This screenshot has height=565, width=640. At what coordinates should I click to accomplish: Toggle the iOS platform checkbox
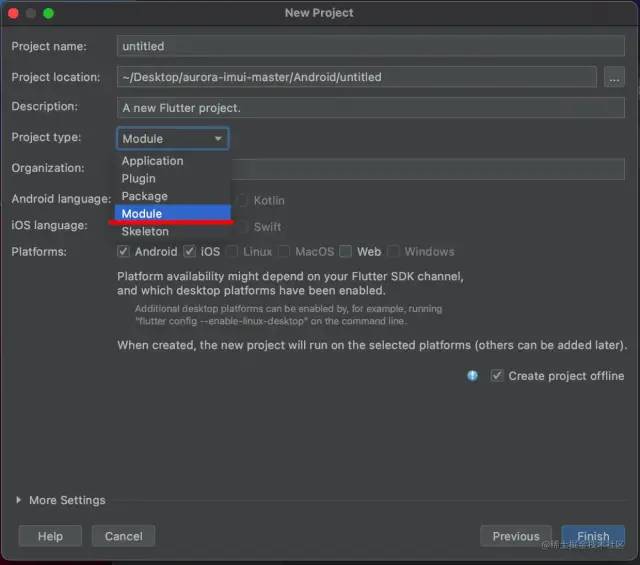click(189, 251)
